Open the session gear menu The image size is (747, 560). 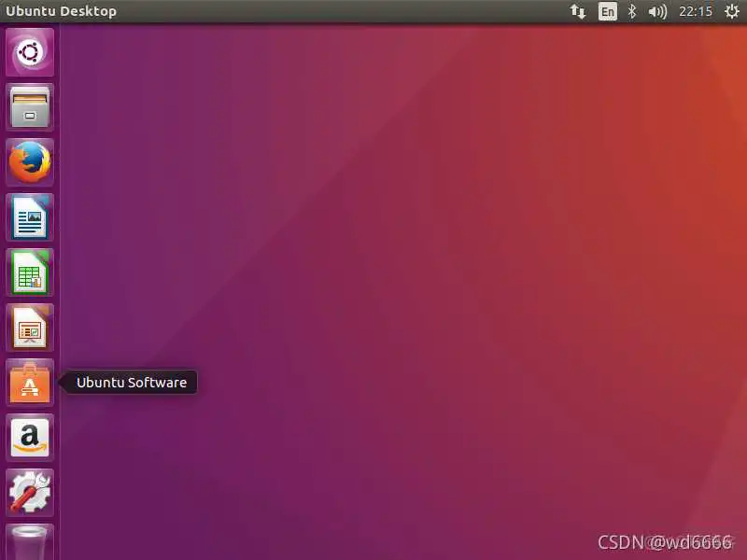pyautogui.click(x=732, y=12)
